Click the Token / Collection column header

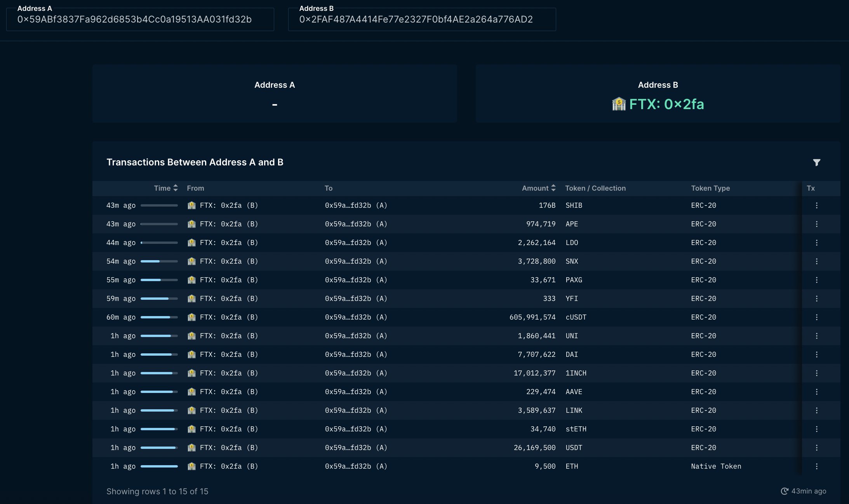[x=595, y=188]
